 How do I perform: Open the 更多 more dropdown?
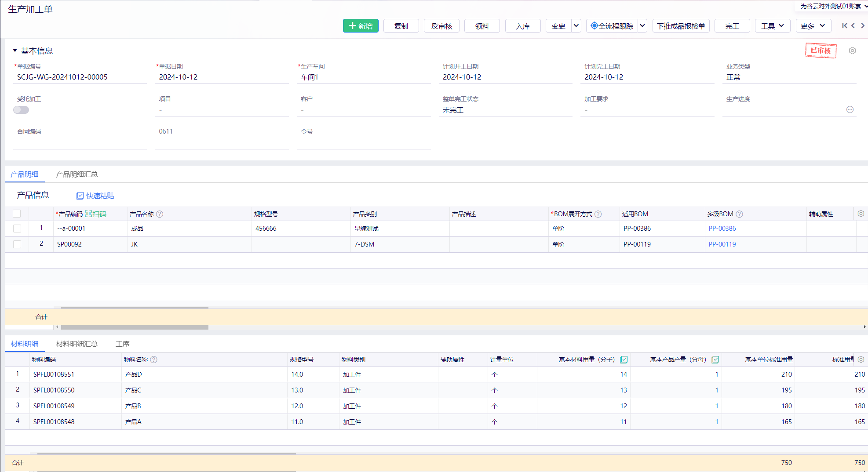(x=813, y=26)
